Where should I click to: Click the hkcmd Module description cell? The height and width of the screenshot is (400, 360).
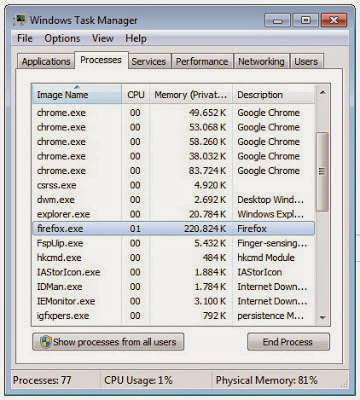tap(266, 258)
